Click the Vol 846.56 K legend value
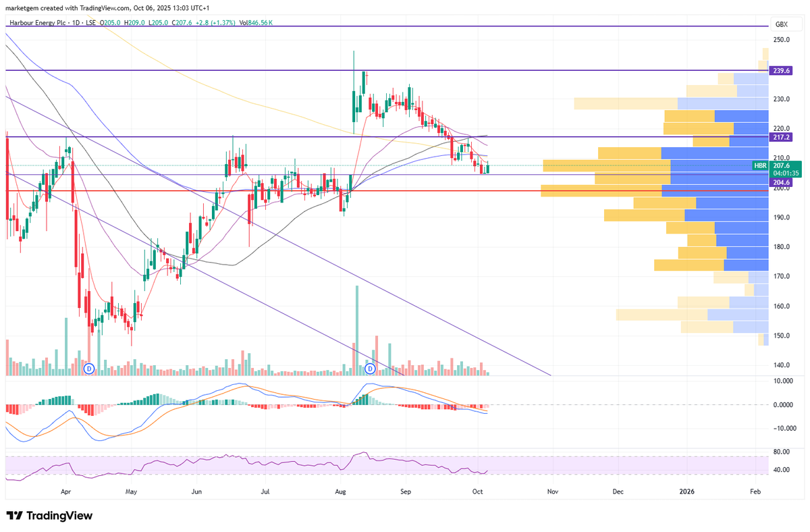The image size is (810, 532). click(256, 23)
